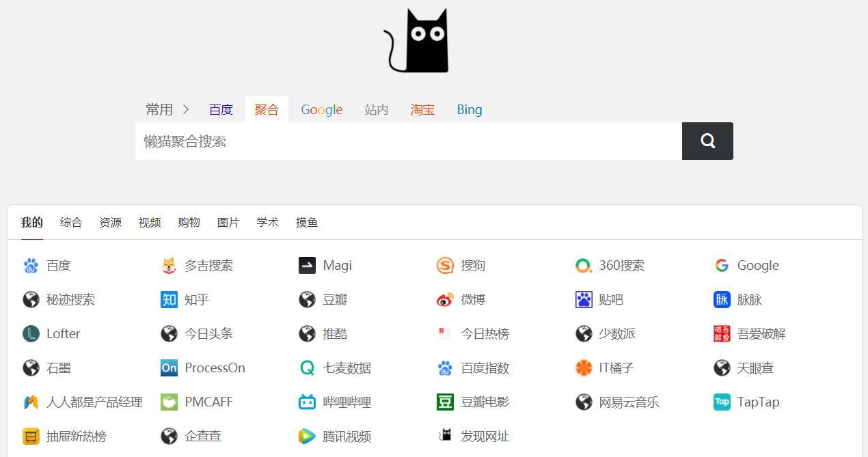This screenshot has height=457, width=868.
Task: Click the 搜狗 orange S icon
Action: 445,265
